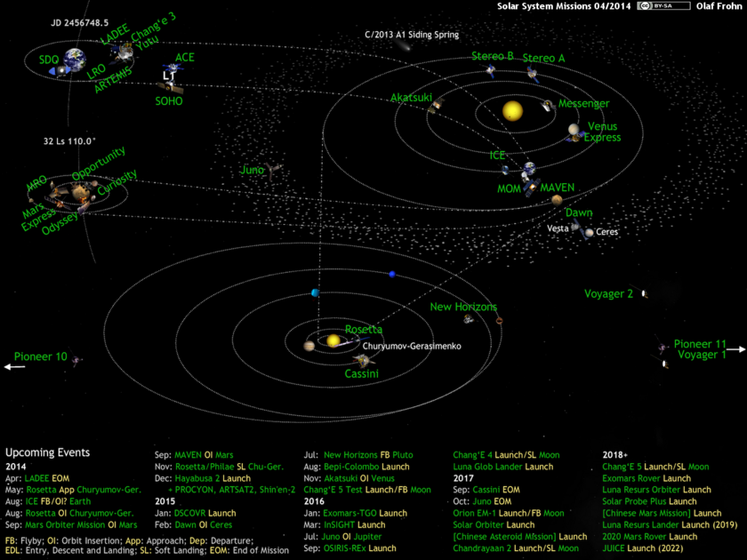Click '2020 Mars Rover Launch' event entry
Image resolution: width=747 pixels, height=560 pixels.
tap(650, 537)
